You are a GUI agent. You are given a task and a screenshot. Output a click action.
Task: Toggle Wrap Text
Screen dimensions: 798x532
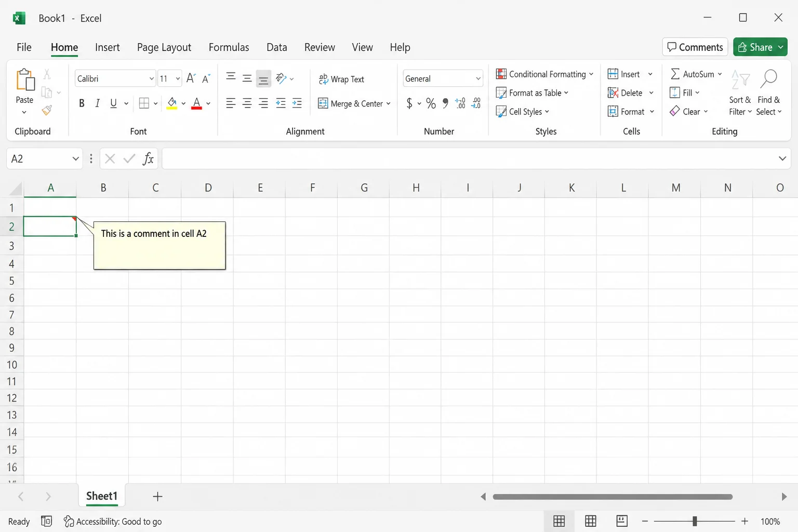341,79
